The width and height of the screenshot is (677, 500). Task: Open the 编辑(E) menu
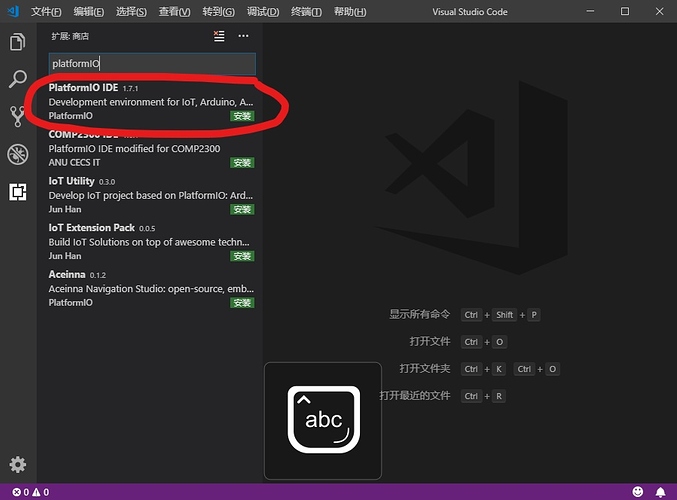(89, 12)
